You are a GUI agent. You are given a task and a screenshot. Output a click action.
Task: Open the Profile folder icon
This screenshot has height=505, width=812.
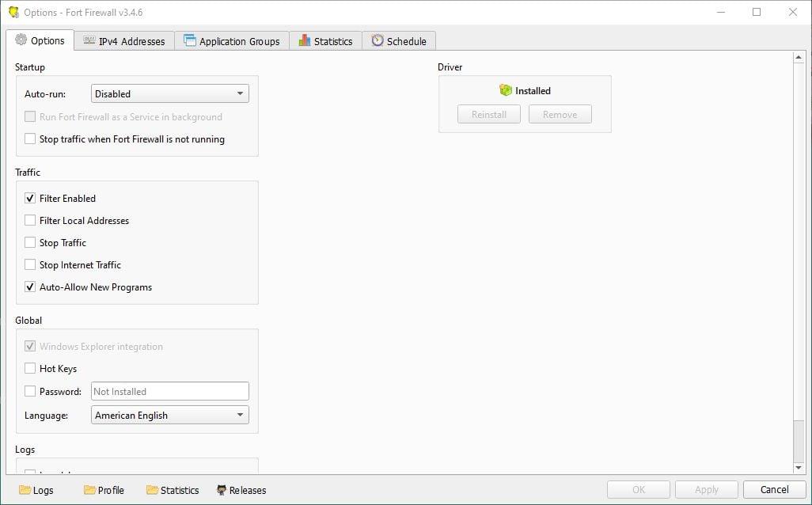pyautogui.click(x=89, y=490)
